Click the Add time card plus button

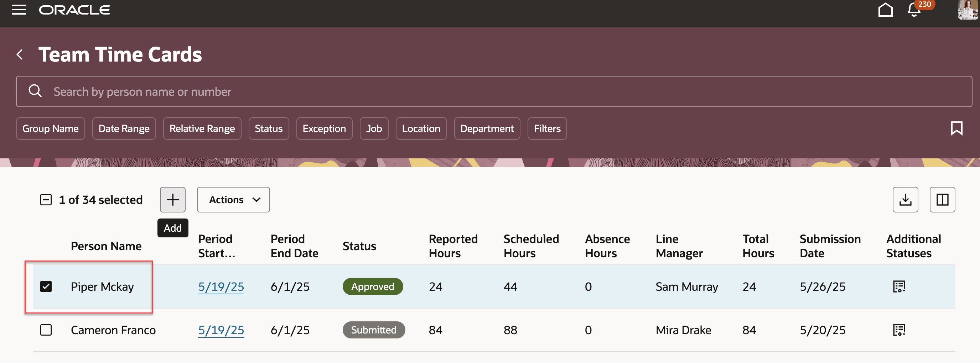click(172, 200)
